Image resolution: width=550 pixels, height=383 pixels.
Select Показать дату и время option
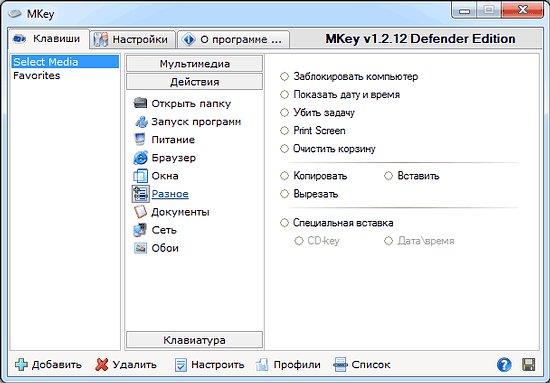click(284, 94)
